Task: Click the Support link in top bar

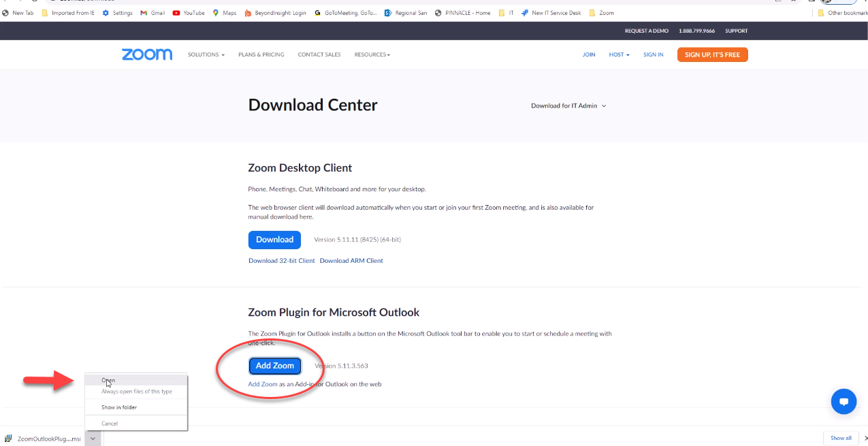Action: pos(737,31)
